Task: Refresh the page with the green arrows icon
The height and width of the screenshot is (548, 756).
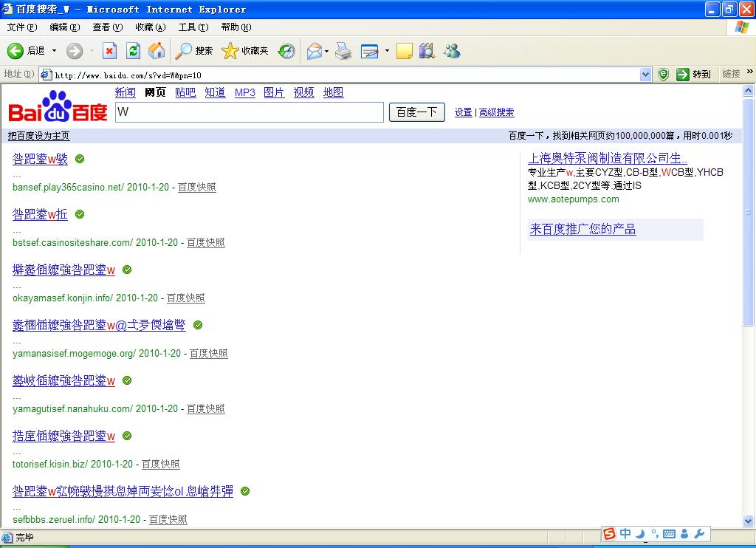Action: (133, 51)
